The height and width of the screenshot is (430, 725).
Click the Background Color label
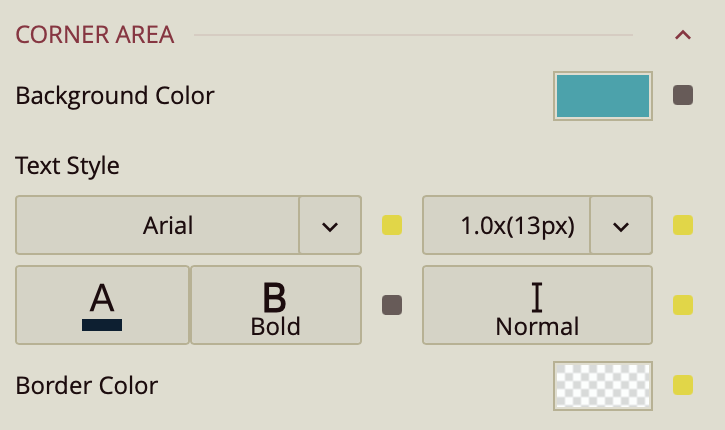click(115, 96)
